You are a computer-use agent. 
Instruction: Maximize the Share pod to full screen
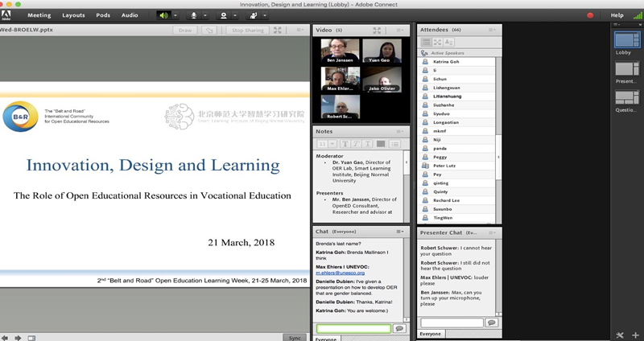click(278, 31)
